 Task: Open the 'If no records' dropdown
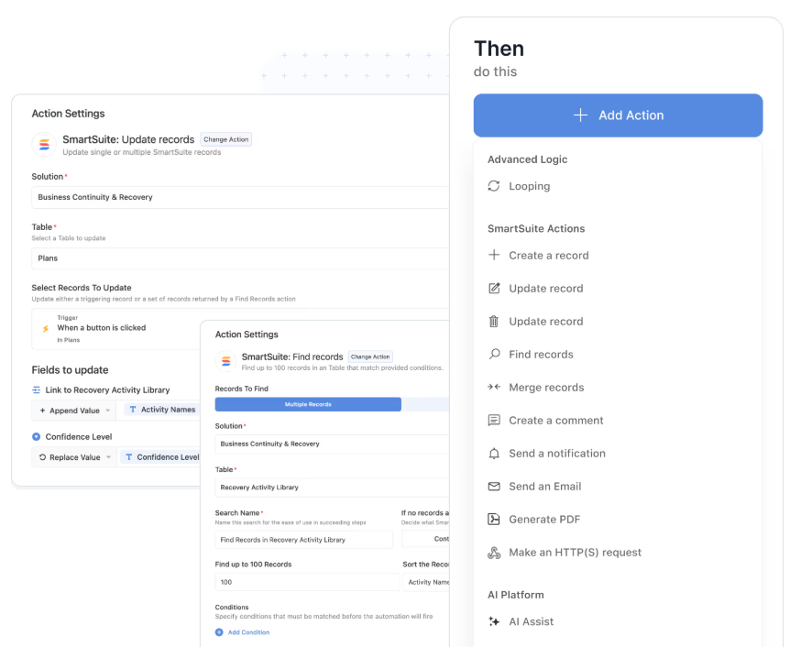coord(425,539)
